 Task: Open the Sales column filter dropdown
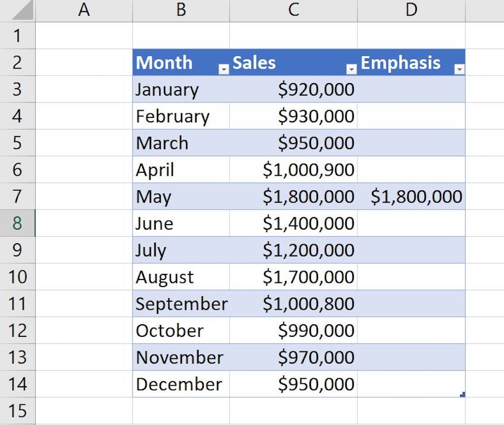[x=351, y=68]
